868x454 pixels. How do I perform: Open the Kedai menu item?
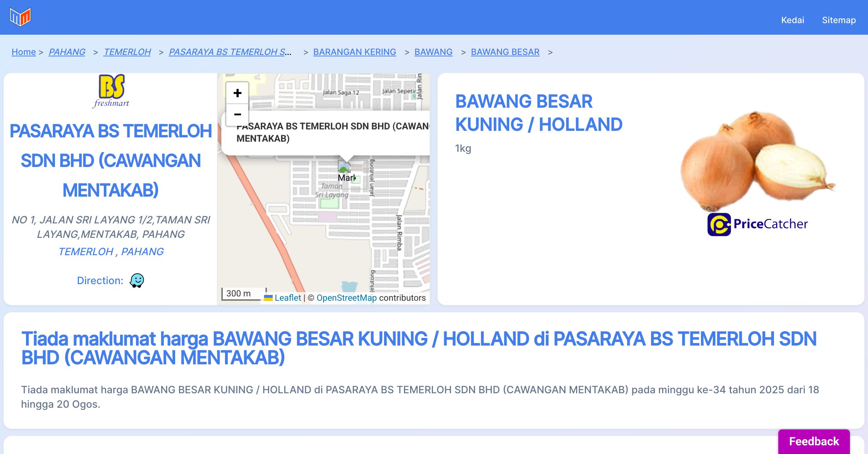tap(792, 20)
